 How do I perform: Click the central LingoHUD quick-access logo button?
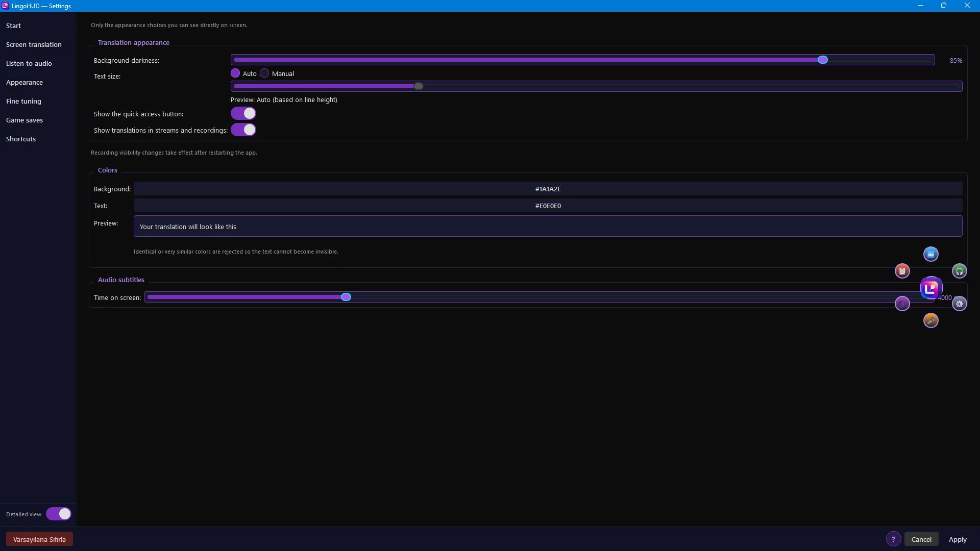pyautogui.click(x=930, y=288)
